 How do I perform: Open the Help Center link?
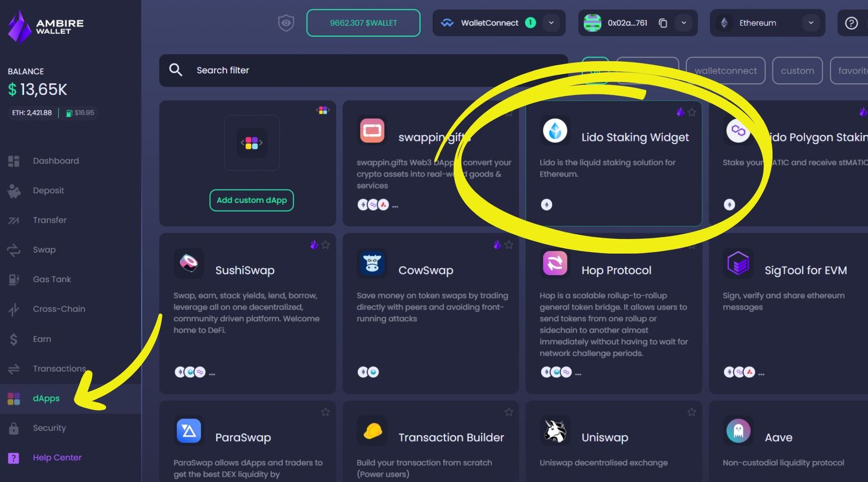click(x=57, y=458)
